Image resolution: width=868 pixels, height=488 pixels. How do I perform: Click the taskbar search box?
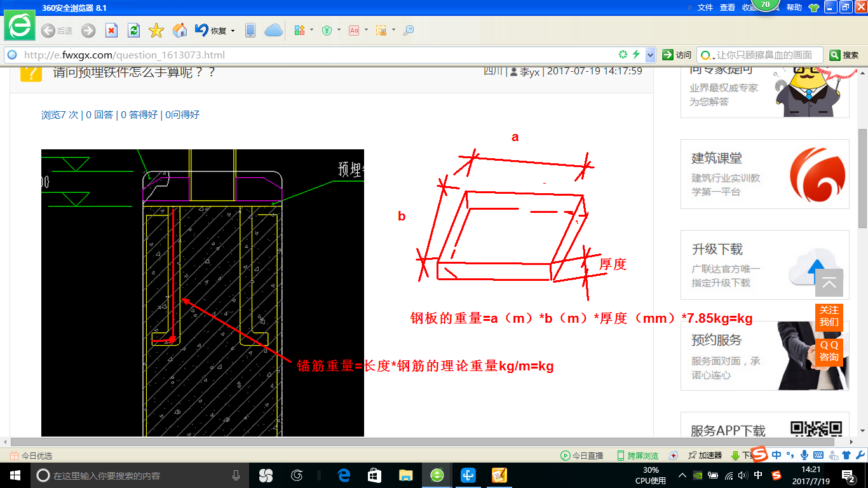click(x=140, y=475)
